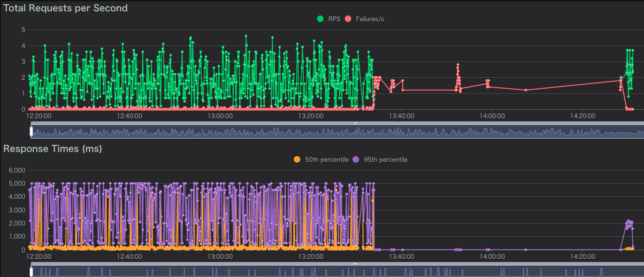644x277 pixels.
Task: Click the red Failures/s legend dot
Action: 348,19
